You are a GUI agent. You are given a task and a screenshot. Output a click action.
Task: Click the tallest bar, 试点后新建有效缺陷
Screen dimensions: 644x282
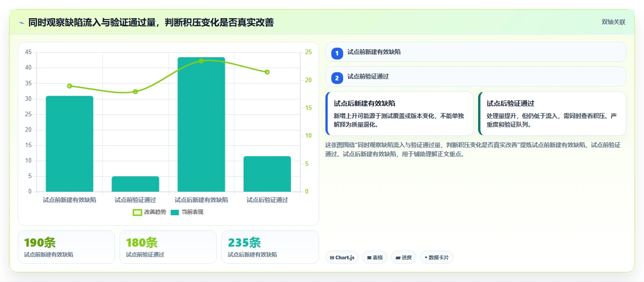201,124
